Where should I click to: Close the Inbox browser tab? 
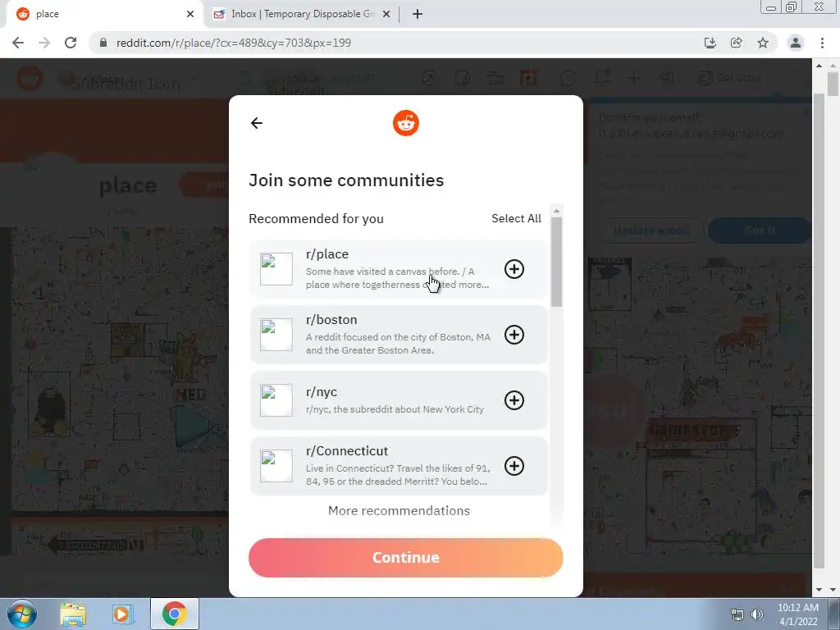[386, 14]
